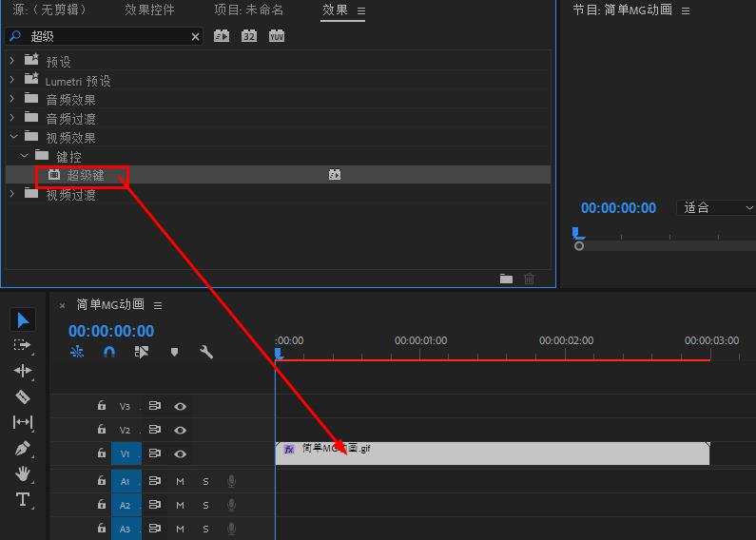Viewport: 756px width, 540px height.
Task: Expand the Lumetri 预设 folder
Action: 12,80
